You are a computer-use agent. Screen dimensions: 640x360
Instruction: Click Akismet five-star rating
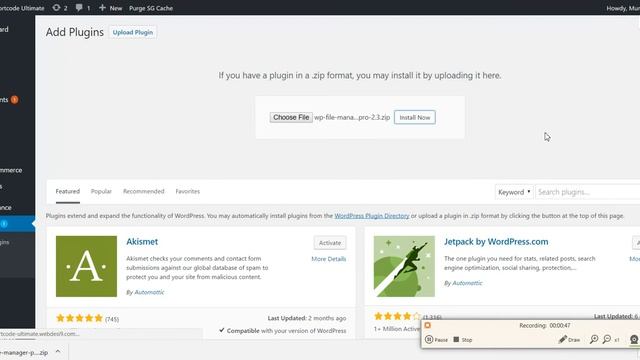pos(79,318)
